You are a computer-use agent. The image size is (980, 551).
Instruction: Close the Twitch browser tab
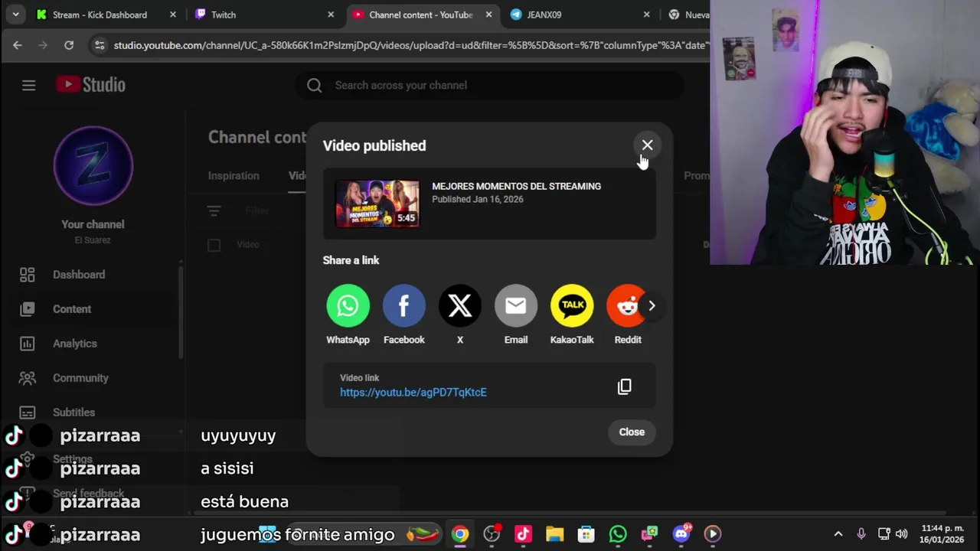331,15
